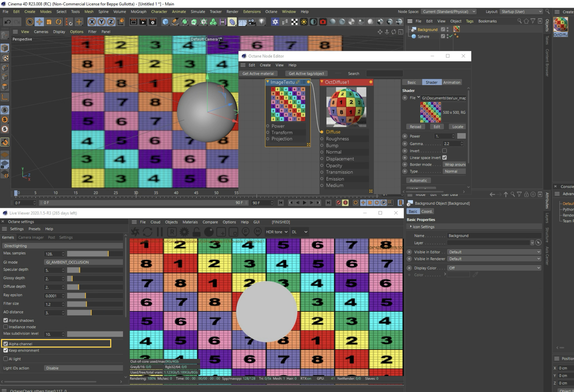Click the light bulb object icon
The height and width of the screenshot is (392, 574).
click(x=261, y=22)
